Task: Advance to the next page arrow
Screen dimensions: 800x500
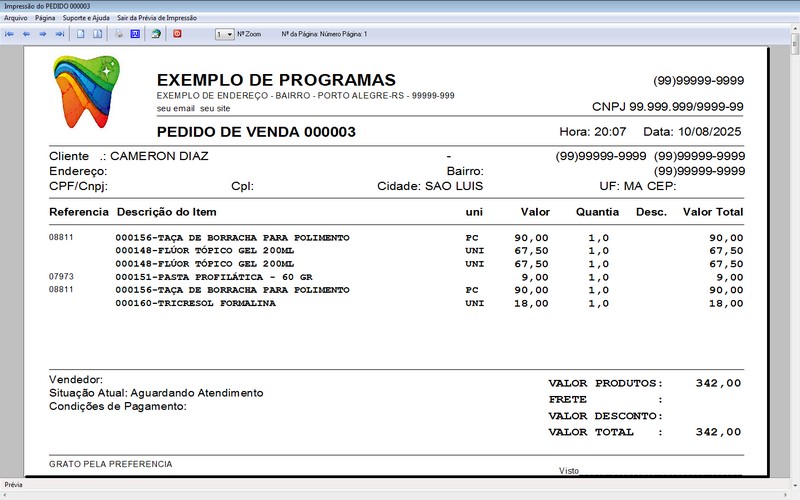Action: coord(43,34)
